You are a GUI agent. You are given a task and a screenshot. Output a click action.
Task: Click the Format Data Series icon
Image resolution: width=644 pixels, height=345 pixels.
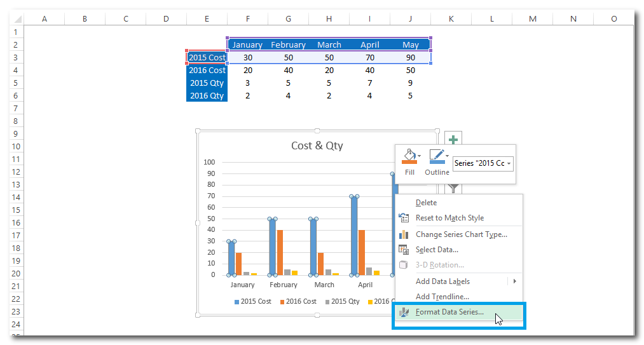[403, 312]
